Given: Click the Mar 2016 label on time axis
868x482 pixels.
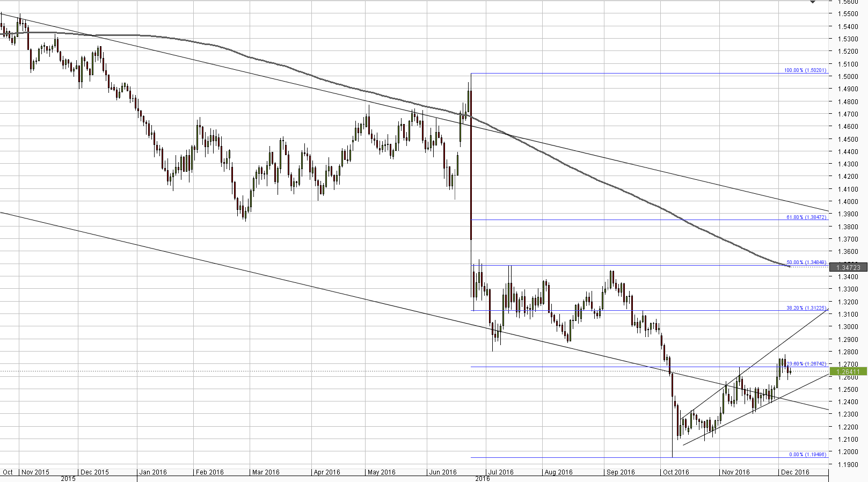Looking at the screenshot, I should (x=266, y=472).
